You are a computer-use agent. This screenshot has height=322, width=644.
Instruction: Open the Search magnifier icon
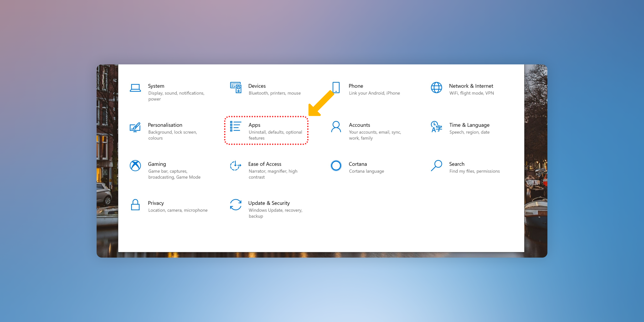click(436, 166)
